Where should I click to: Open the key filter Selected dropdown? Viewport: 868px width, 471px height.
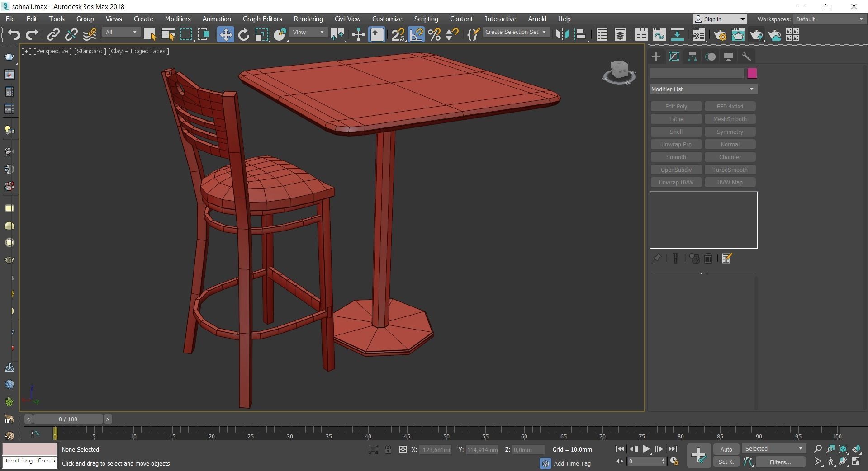tap(774, 448)
